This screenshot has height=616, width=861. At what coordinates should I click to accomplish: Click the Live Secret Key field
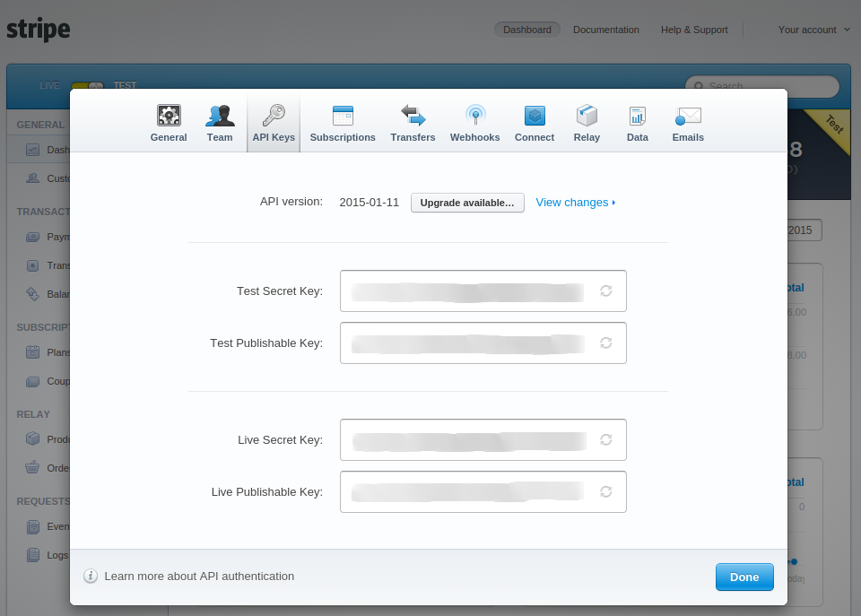(483, 439)
